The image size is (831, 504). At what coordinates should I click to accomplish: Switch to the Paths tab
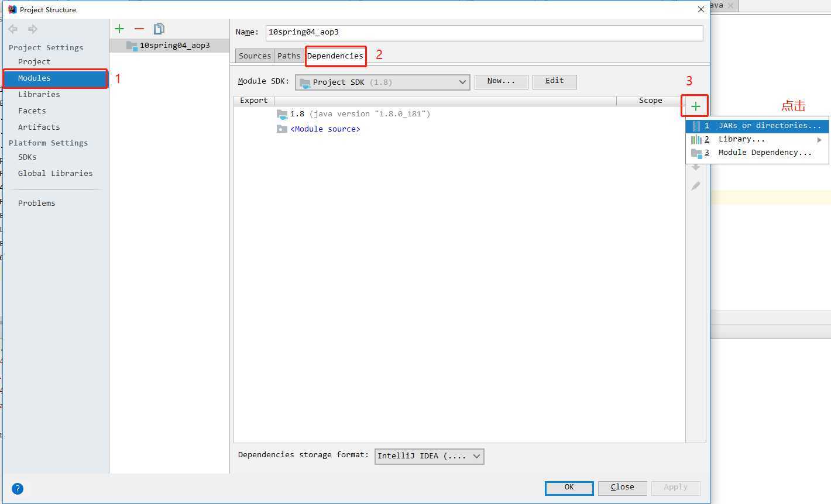coord(289,56)
